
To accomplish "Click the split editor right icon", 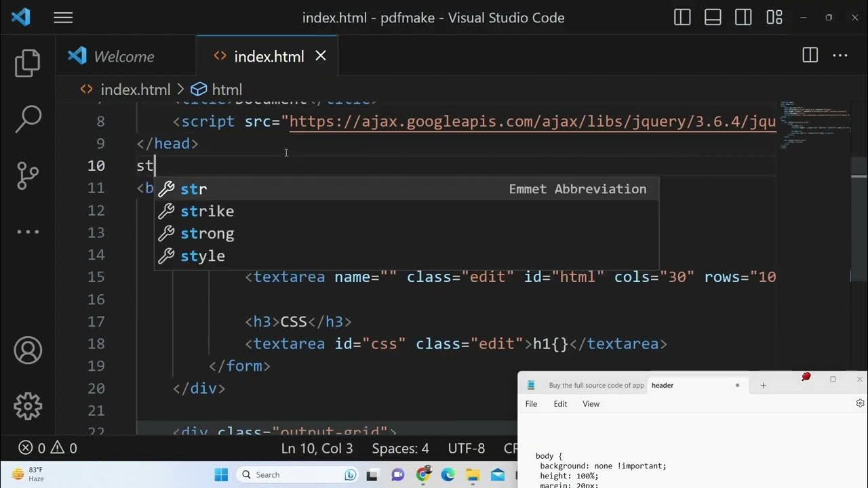I will tap(810, 56).
